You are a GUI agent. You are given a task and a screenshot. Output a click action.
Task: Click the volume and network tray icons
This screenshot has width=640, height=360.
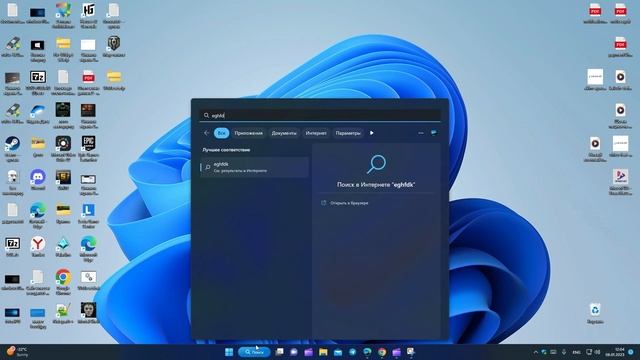click(x=592, y=352)
